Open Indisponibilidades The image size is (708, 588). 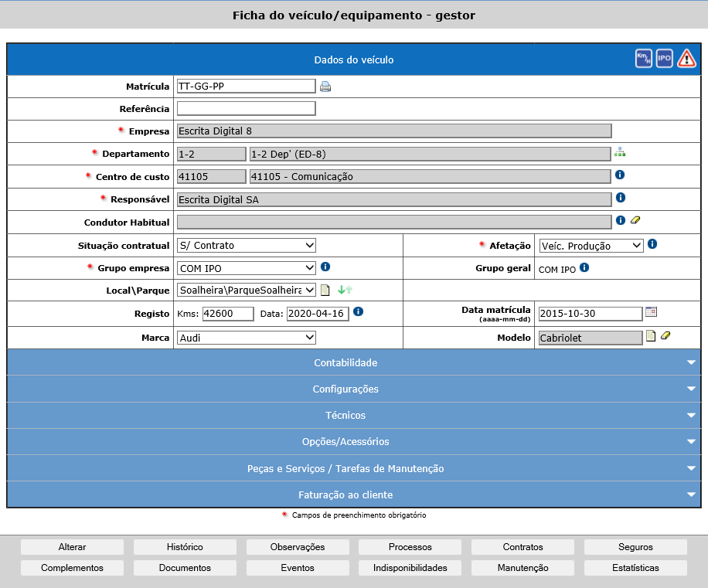(x=410, y=568)
